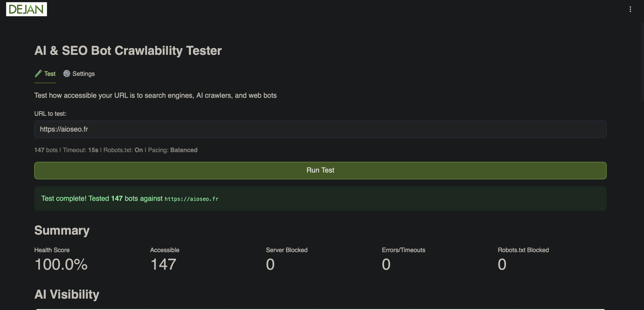The height and width of the screenshot is (310, 644).
Task: Click the DEJAN logo
Action: [x=26, y=9]
